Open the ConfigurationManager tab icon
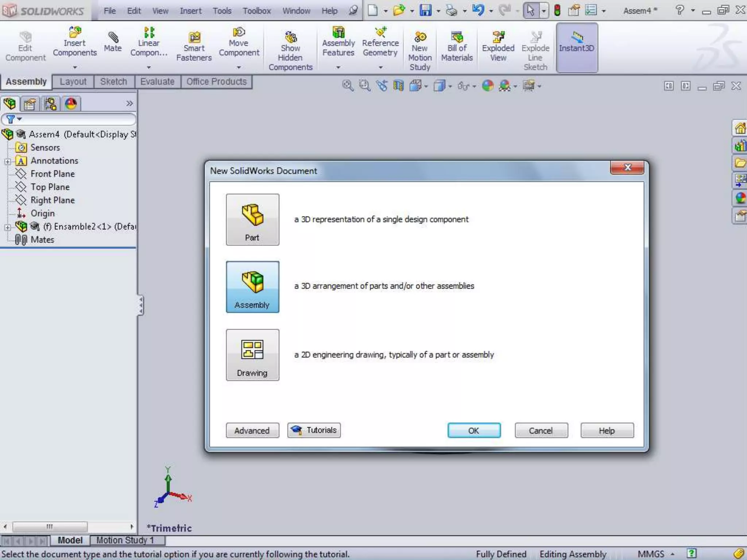Viewport: 747px width, 560px height. 50,104
